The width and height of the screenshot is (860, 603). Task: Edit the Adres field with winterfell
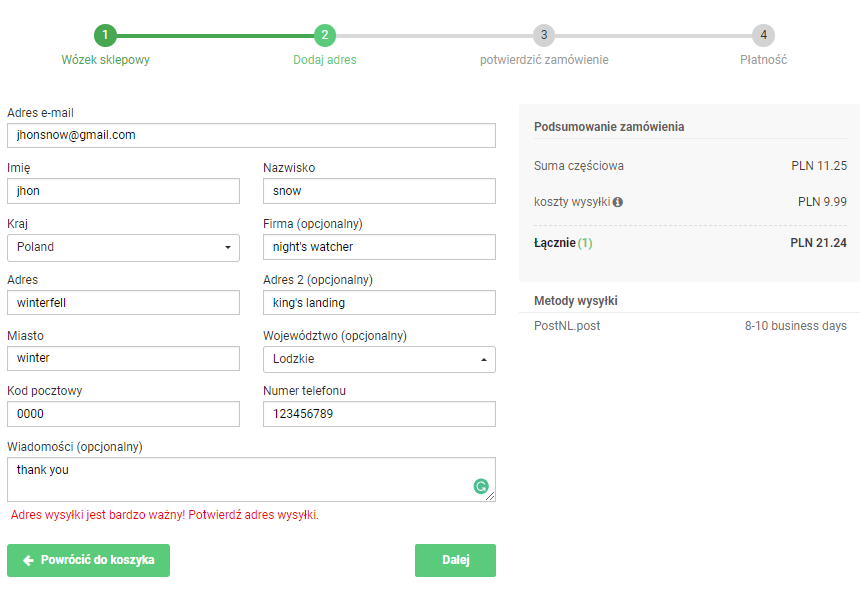[x=123, y=303]
